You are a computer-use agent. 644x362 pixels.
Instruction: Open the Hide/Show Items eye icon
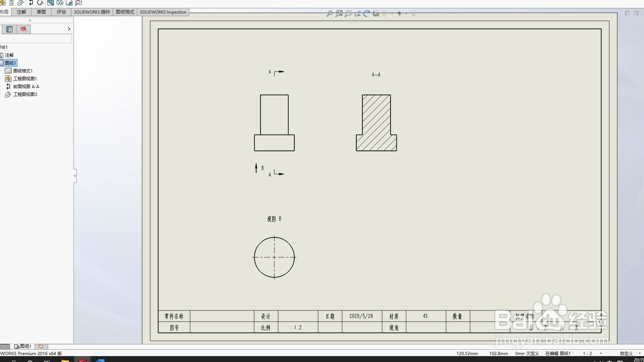coord(399,14)
